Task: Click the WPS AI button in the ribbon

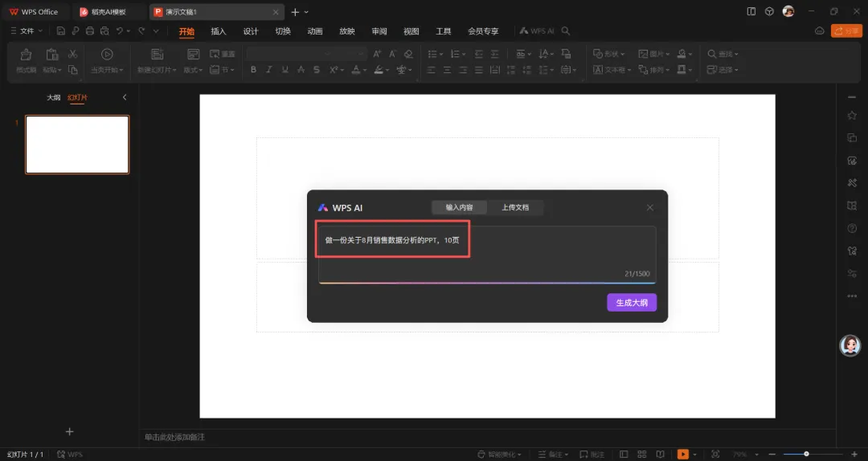Action: 536,31
